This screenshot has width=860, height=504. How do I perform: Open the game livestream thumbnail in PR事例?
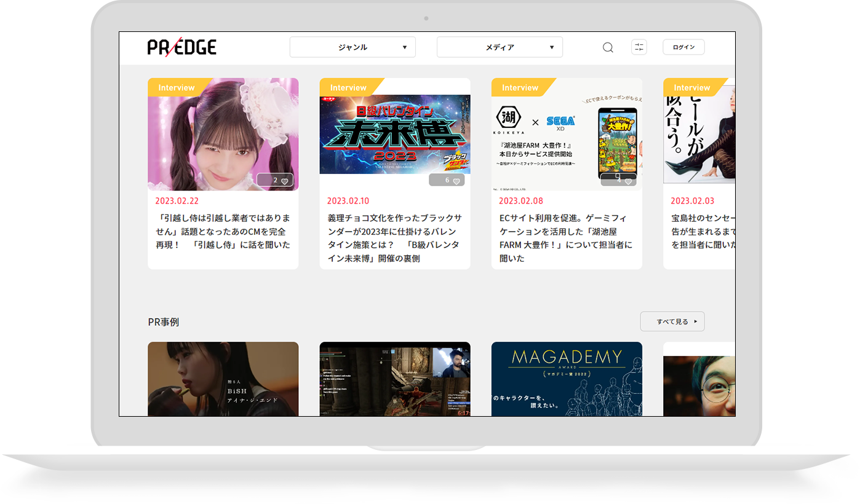click(x=395, y=379)
